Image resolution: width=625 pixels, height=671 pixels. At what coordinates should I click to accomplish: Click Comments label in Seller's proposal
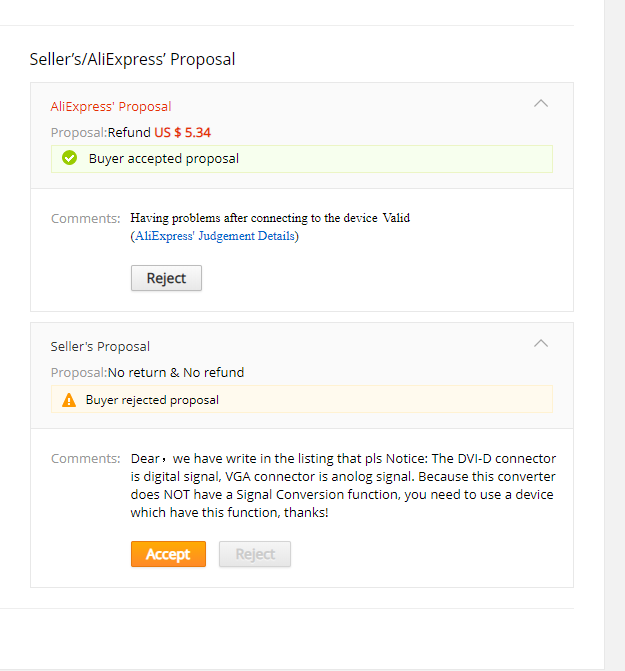[x=86, y=459]
